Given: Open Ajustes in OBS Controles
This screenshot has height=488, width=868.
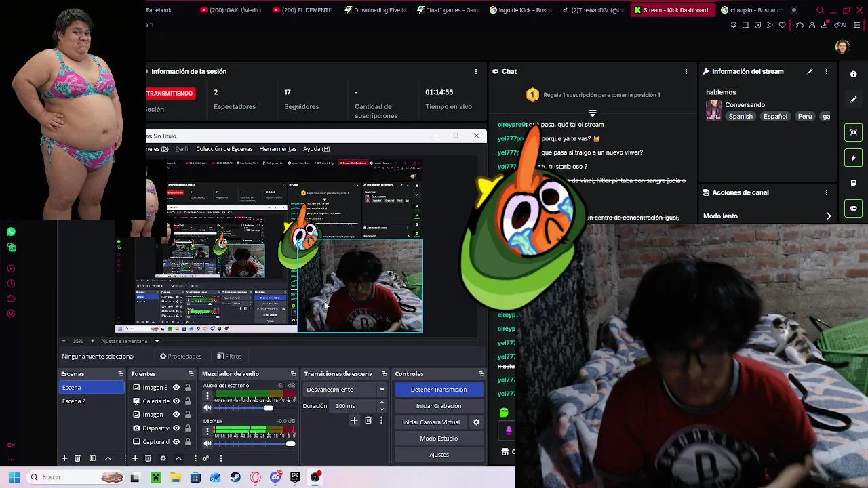Looking at the screenshot, I should tap(439, 455).
